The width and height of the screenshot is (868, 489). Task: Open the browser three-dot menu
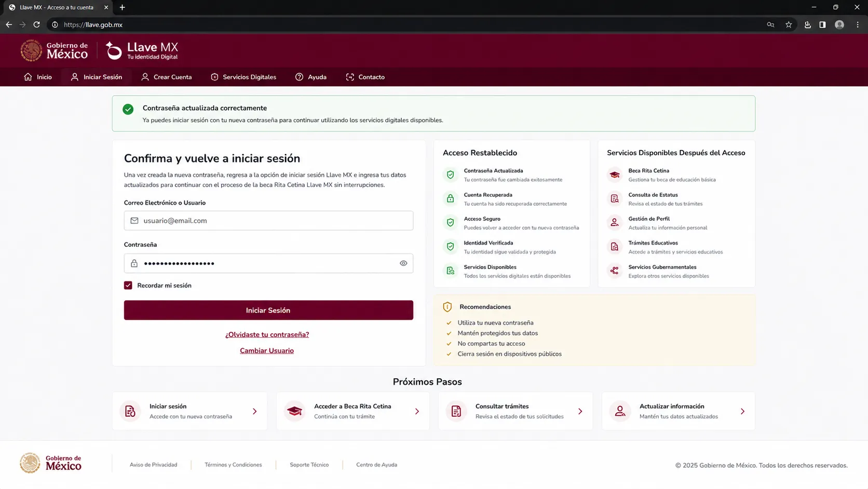point(858,24)
